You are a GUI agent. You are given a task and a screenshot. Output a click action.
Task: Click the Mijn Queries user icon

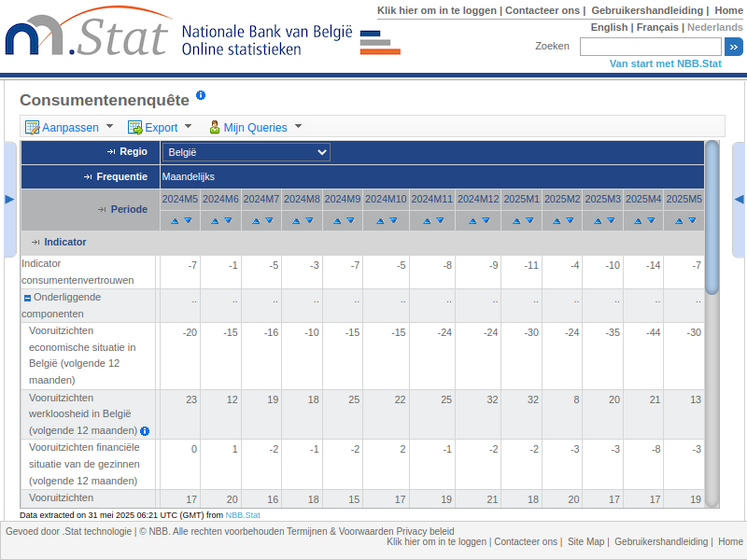pos(215,128)
